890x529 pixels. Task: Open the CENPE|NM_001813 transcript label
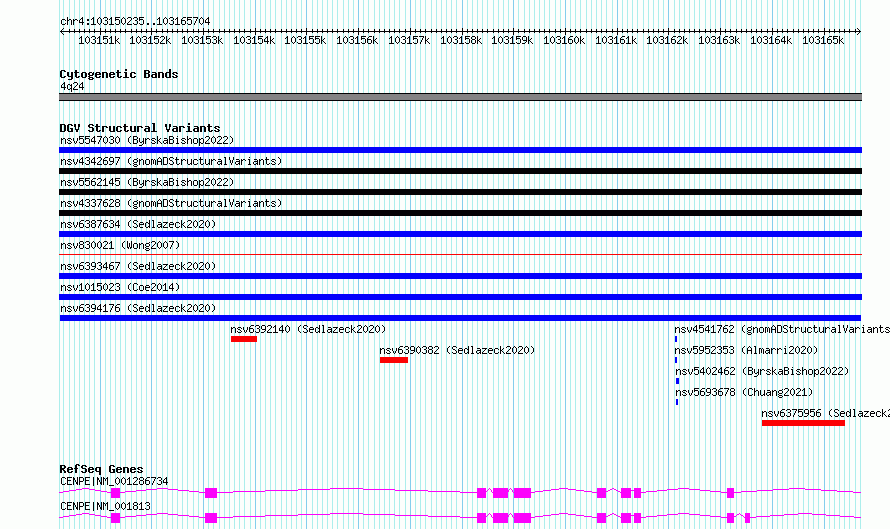105,506
